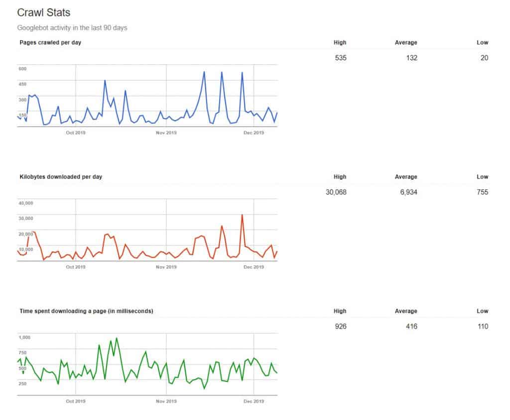Click the 40,000 y-axis label on red chart
The width and height of the screenshot is (510, 420).
[x=26, y=203]
